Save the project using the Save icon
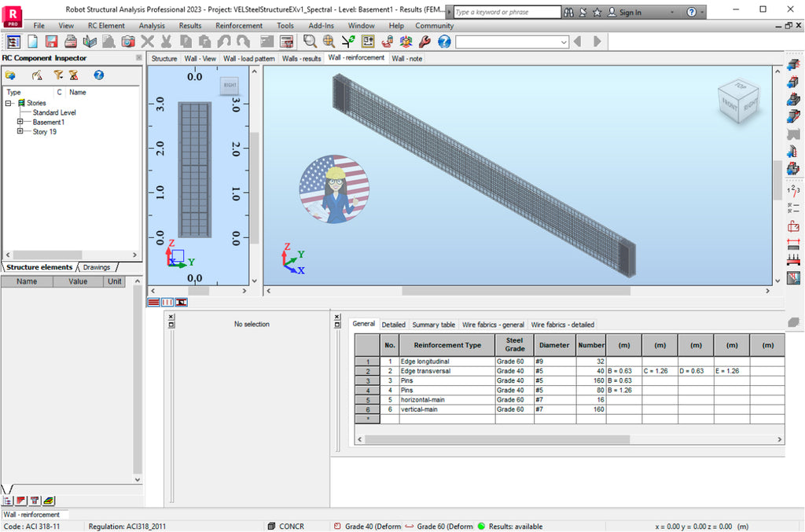The width and height of the screenshot is (805, 532). tap(53, 41)
